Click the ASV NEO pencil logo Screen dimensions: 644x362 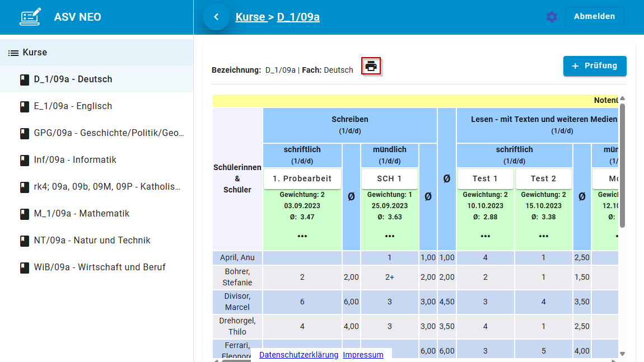click(30, 16)
